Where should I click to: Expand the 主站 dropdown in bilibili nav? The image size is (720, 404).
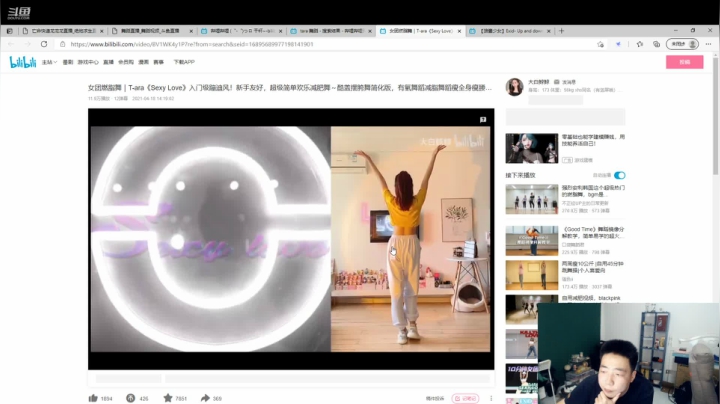click(x=49, y=62)
